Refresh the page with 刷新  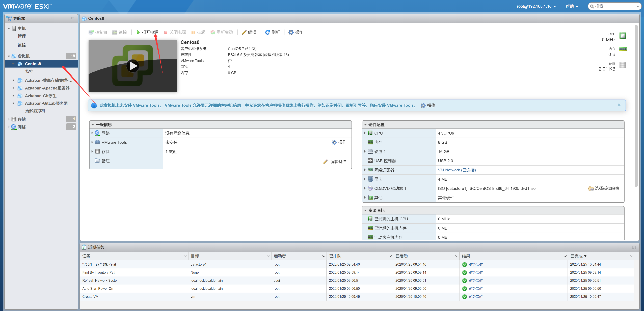(x=273, y=32)
